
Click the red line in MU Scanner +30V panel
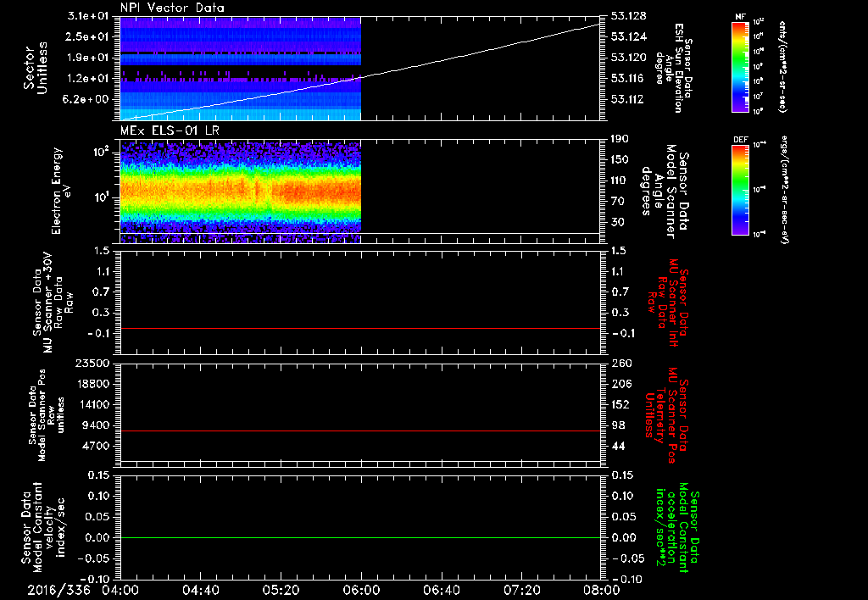pos(359,328)
